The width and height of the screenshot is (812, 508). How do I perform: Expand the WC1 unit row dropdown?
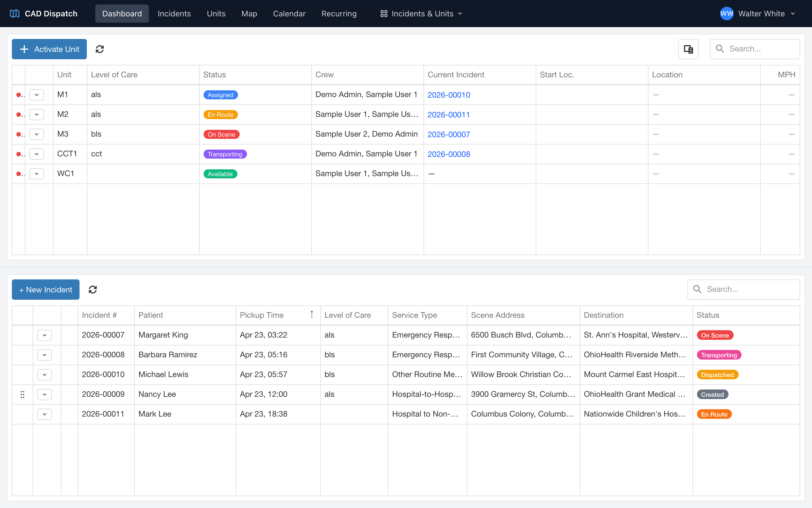[x=37, y=174]
